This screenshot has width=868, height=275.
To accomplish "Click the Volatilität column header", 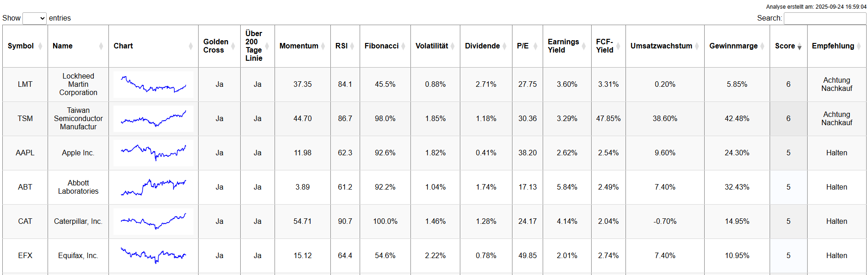I will (x=431, y=46).
